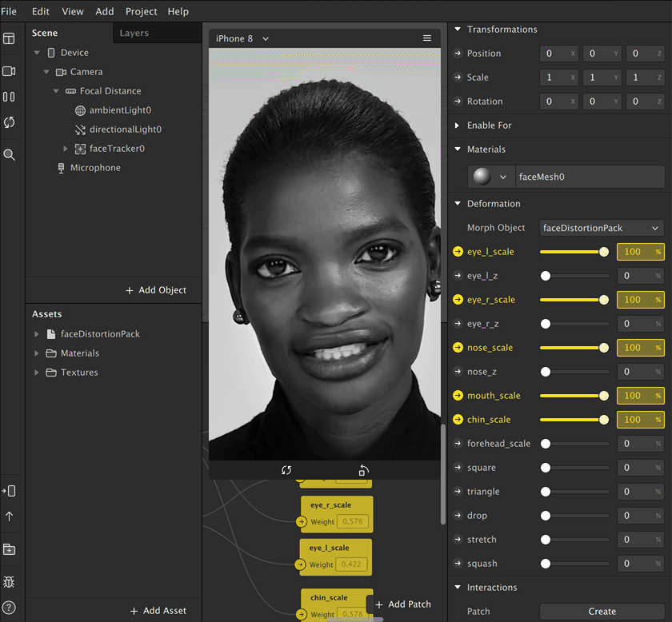Open the hamburger menu on the simulator

tap(427, 38)
